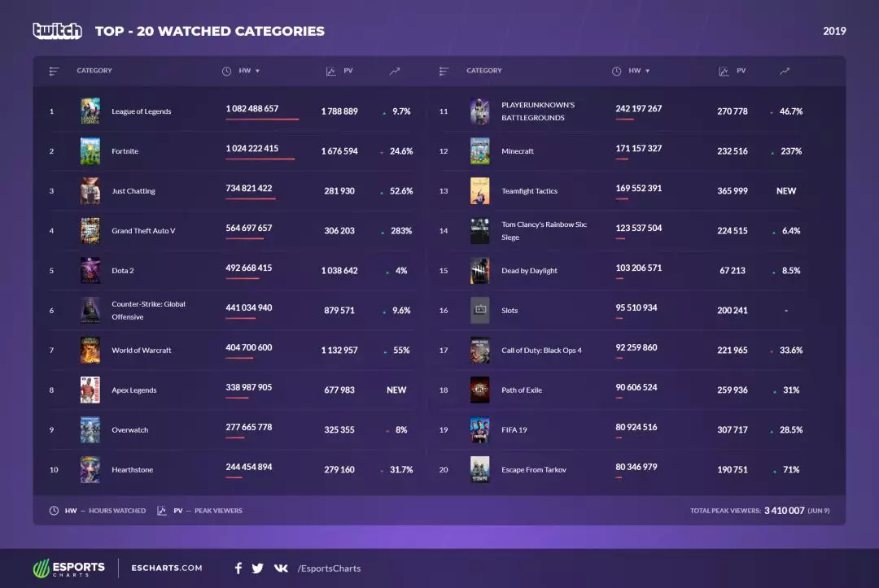The width and height of the screenshot is (879, 588).
Task: Select Hearthstone cover thumbnail
Action: [x=90, y=469]
